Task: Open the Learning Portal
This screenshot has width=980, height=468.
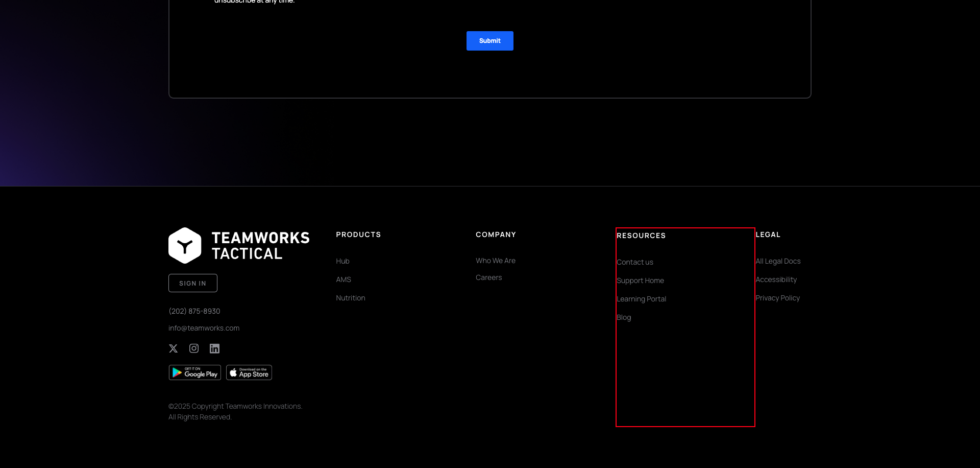Action: [x=642, y=298]
